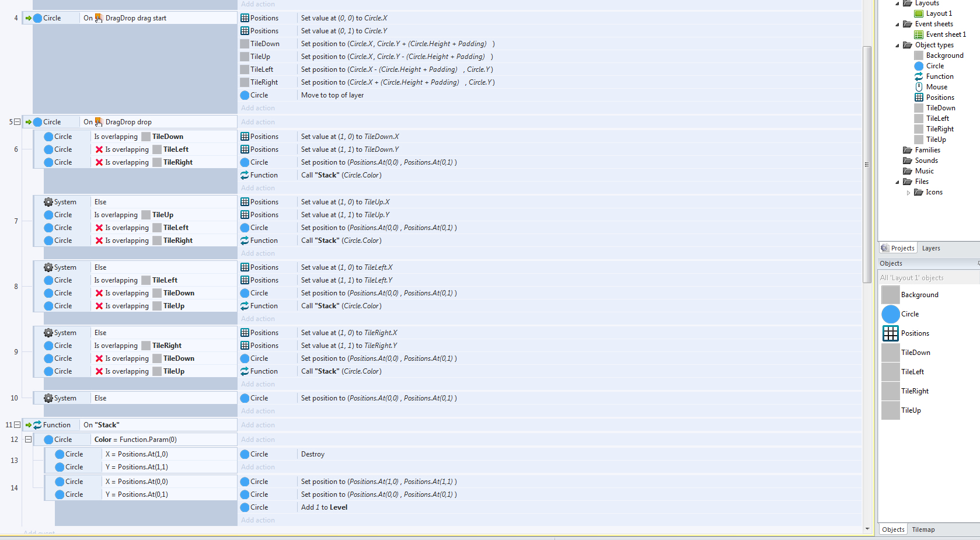
Task: Open the Tilemap tab
Action: pyautogui.click(x=923, y=529)
